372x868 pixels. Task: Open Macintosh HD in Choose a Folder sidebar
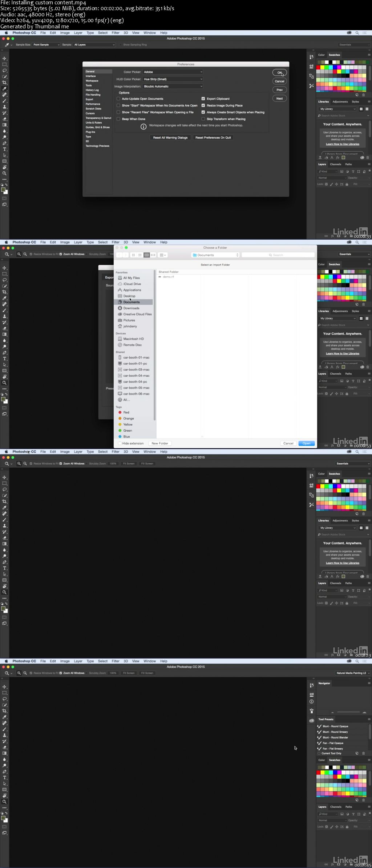[133, 339]
